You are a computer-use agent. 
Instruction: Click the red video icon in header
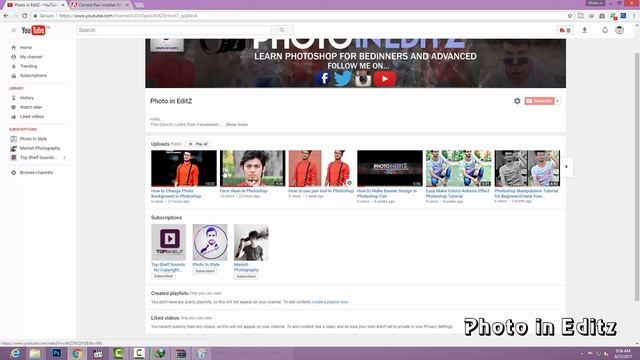[x=565, y=30]
